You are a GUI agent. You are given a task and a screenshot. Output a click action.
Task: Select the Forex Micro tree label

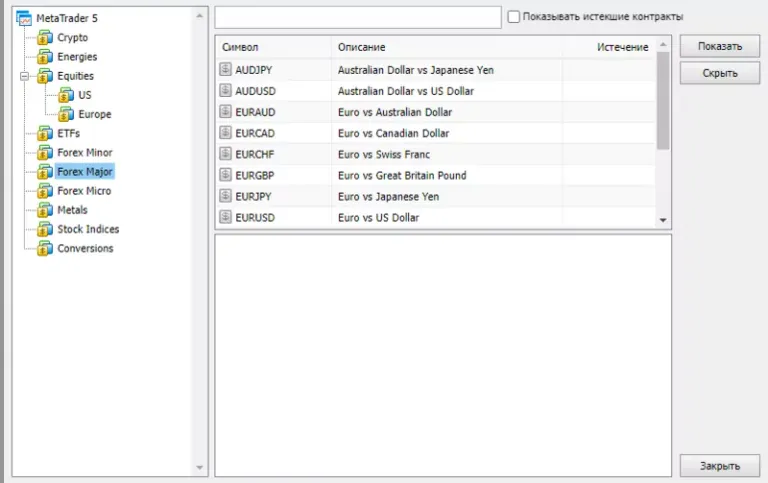tap(84, 191)
